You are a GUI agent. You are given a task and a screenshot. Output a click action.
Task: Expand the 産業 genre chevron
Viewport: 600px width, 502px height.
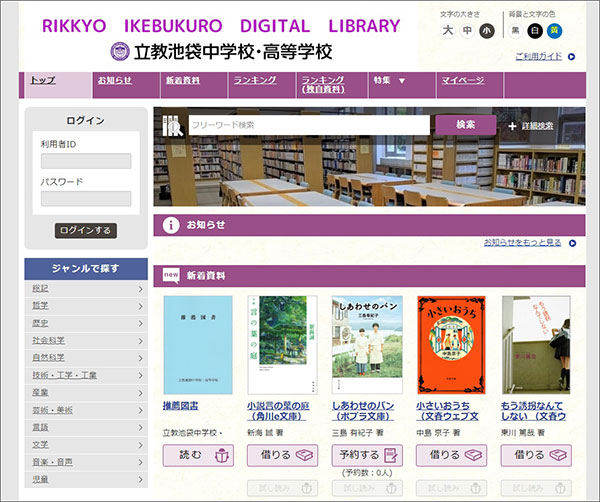140,393
